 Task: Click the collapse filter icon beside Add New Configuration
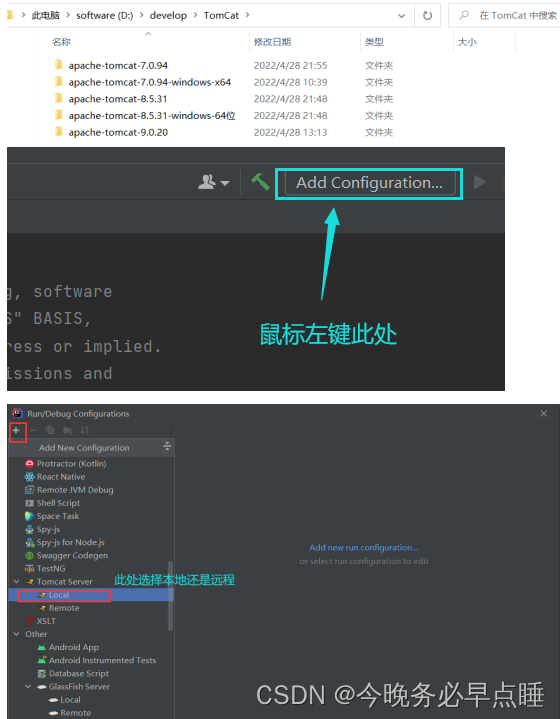click(167, 446)
